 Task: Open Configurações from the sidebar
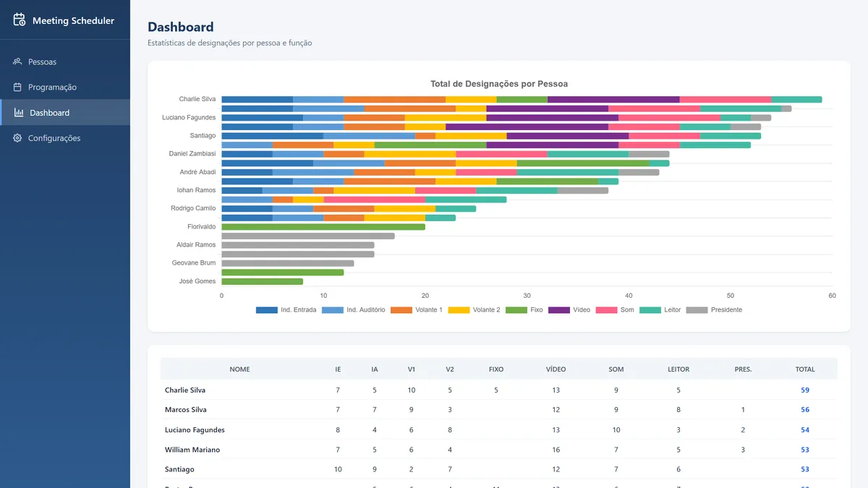[65, 138]
